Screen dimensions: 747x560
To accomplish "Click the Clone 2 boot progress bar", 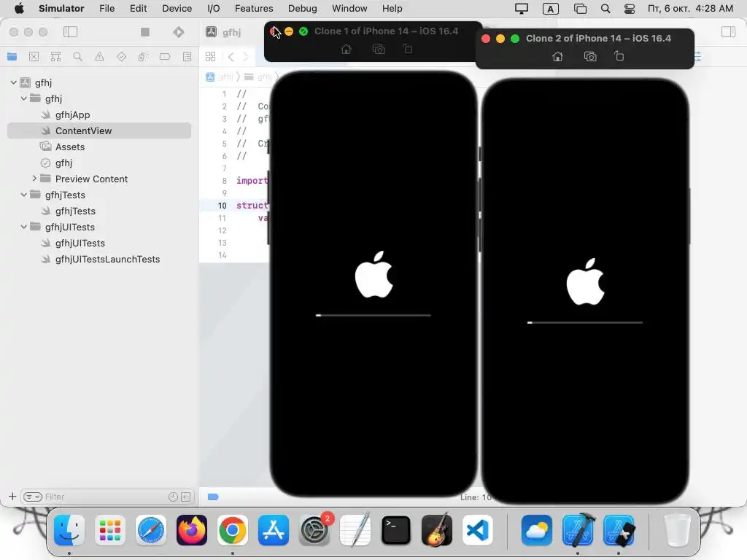I will [585, 322].
